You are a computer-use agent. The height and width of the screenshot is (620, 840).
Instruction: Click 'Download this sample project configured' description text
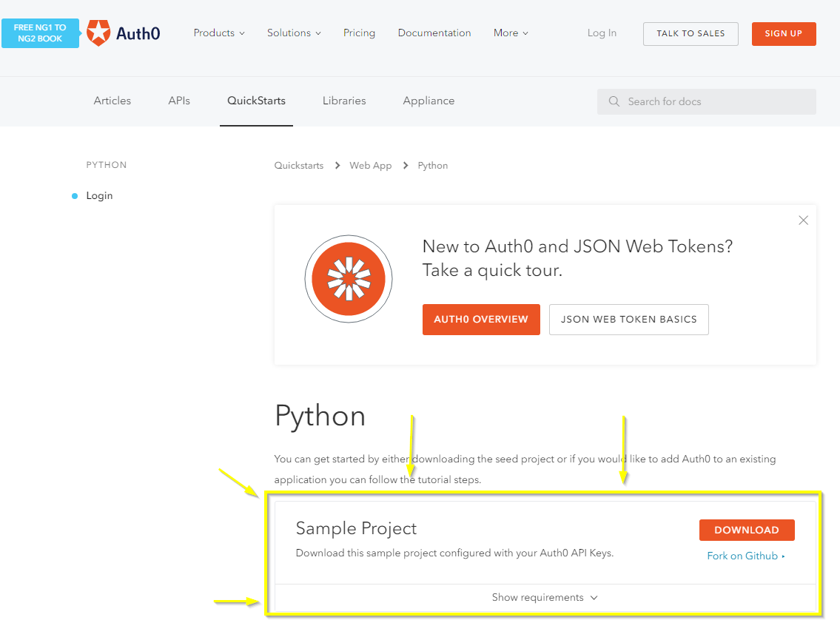click(x=455, y=553)
